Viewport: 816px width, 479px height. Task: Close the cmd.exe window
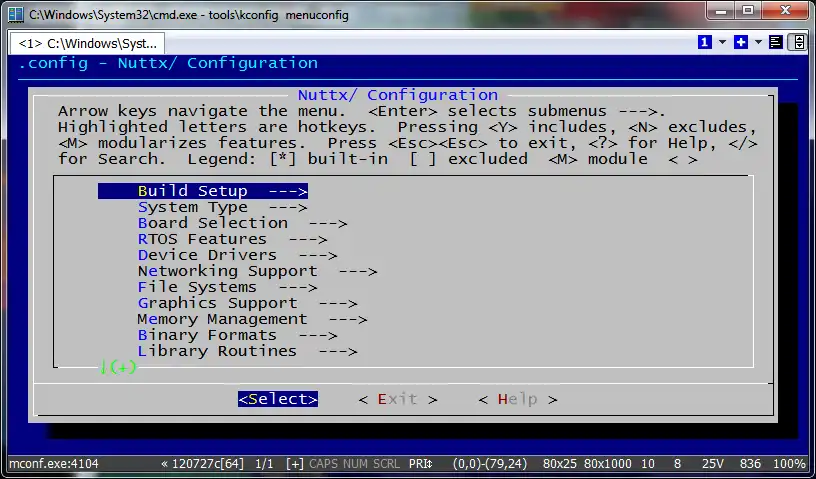click(x=785, y=10)
